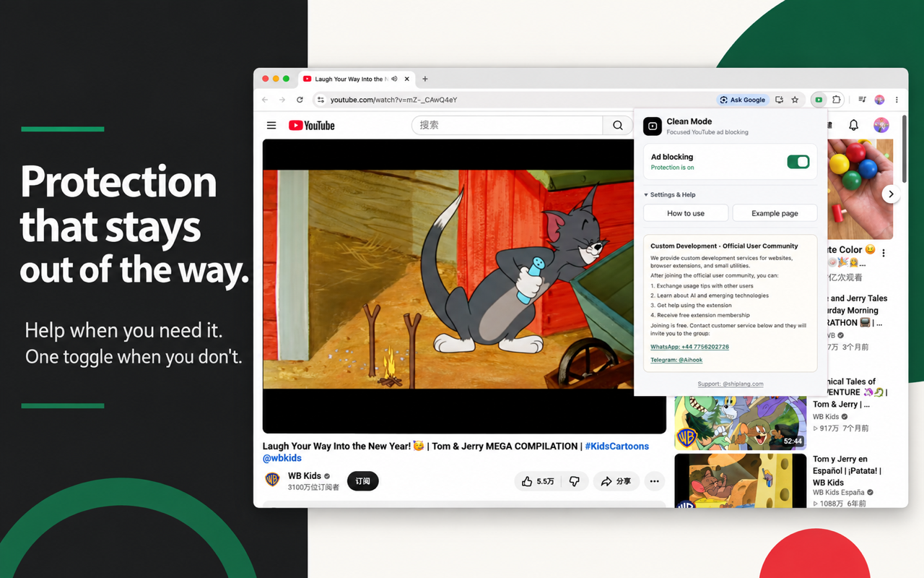The height and width of the screenshot is (578, 924).
Task: Open the options menu for the Color video
Action: click(x=884, y=254)
